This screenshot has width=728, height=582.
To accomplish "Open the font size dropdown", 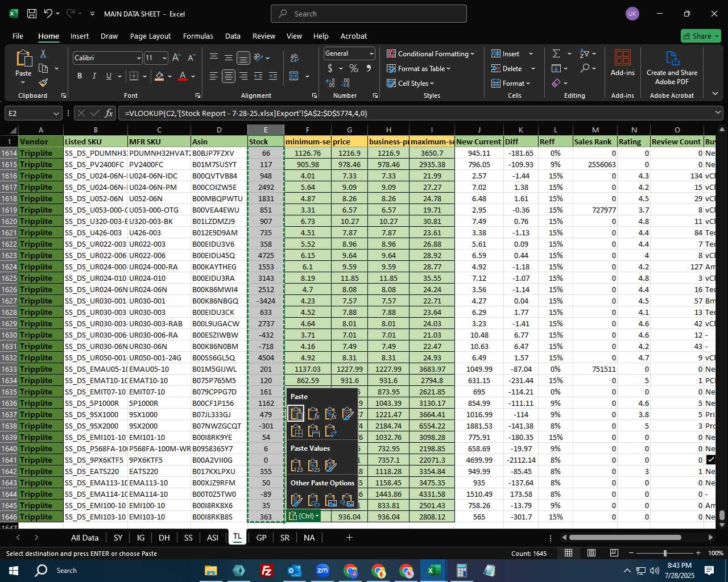I will pos(164,58).
